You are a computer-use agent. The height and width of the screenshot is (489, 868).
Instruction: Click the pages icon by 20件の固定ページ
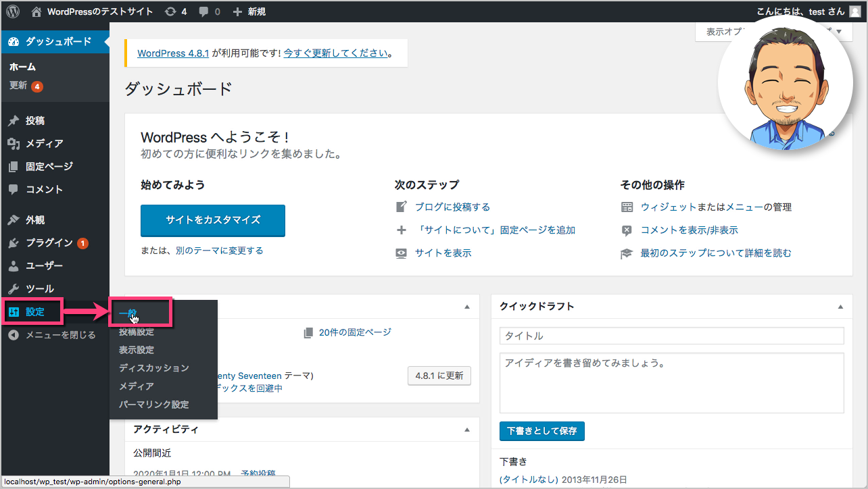[x=309, y=332]
